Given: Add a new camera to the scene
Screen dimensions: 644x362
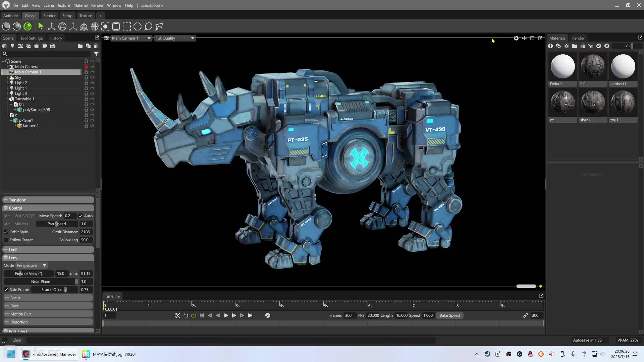Looking at the screenshot, I should [20, 46].
